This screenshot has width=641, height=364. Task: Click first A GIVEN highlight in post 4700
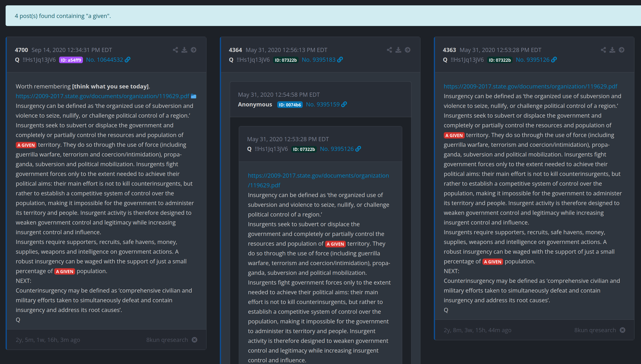[26, 145]
